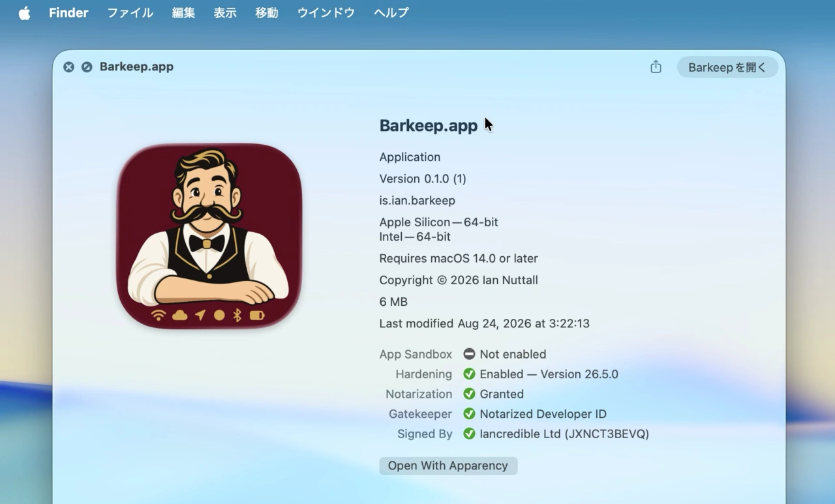Viewport: 835px width, 504px height.
Task: Click the "App Sandbox" label
Action: [x=416, y=354]
